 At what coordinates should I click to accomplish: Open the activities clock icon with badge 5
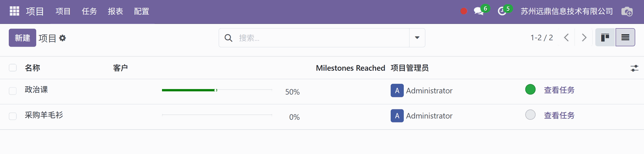point(502,11)
